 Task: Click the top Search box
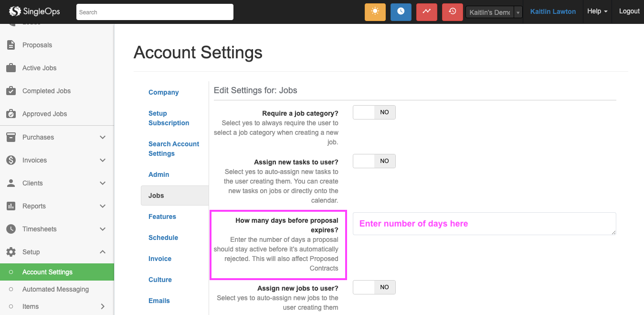155,12
